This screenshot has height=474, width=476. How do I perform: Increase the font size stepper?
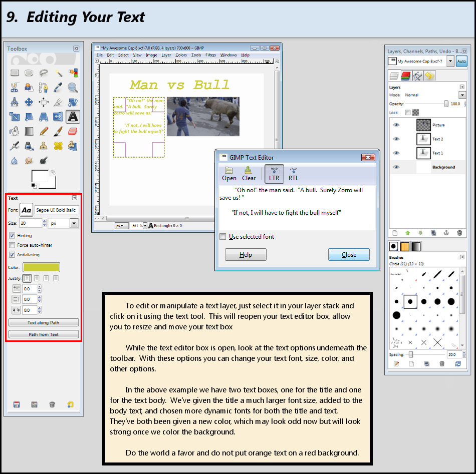[45, 221]
